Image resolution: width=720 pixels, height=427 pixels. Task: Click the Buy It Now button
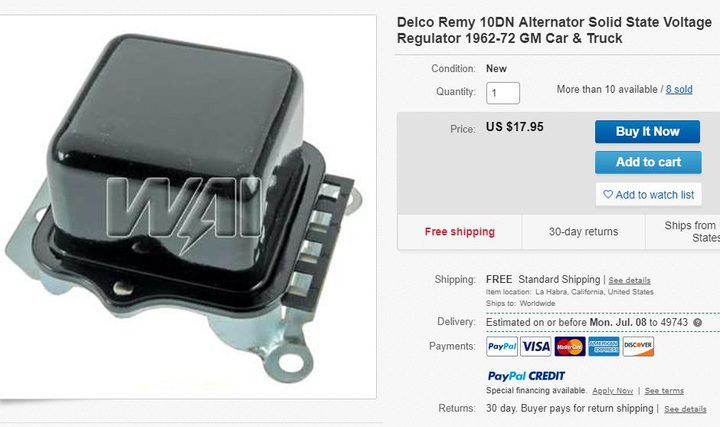(647, 132)
